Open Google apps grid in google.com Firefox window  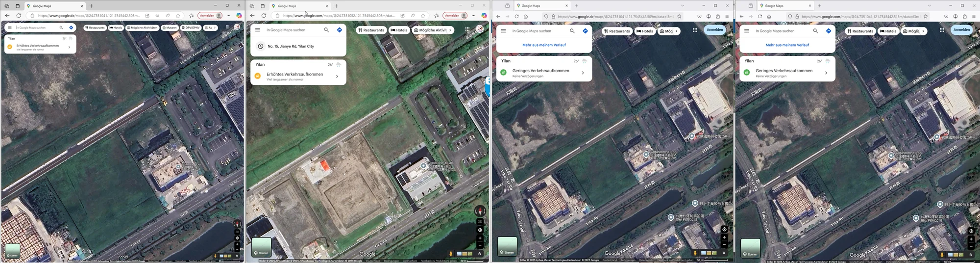tap(942, 30)
